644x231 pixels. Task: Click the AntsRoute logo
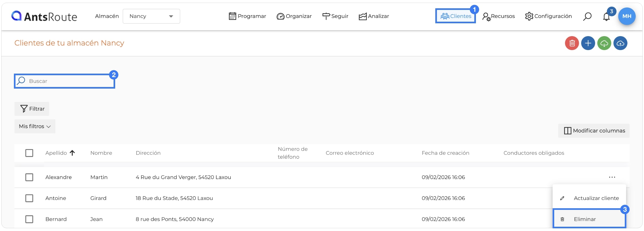tap(44, 16)
